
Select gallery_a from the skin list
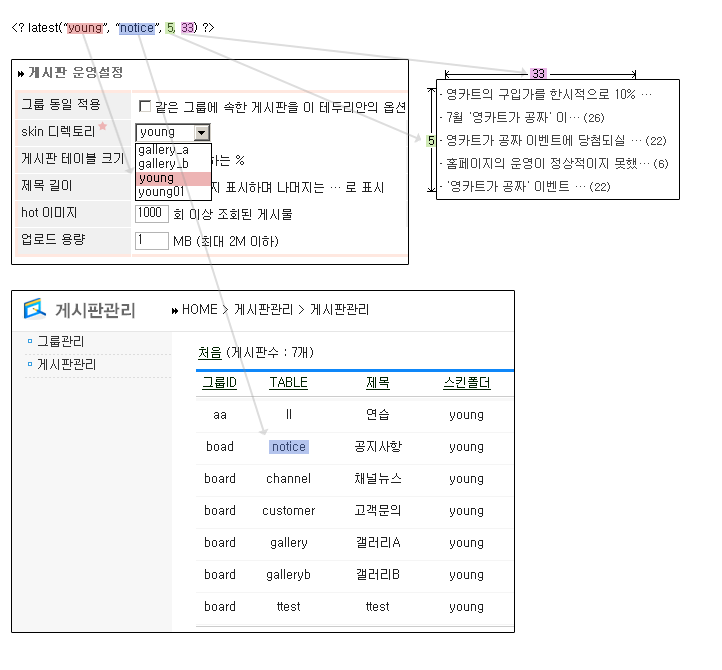[163, 150]
